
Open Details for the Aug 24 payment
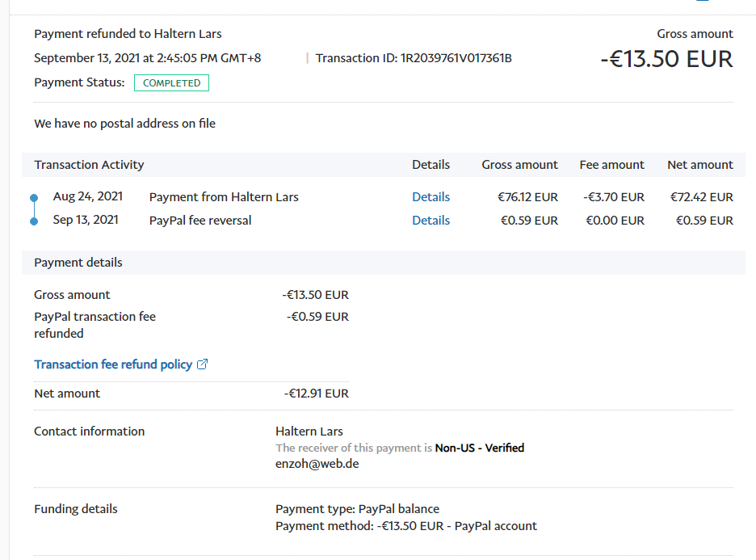(430, 197)
